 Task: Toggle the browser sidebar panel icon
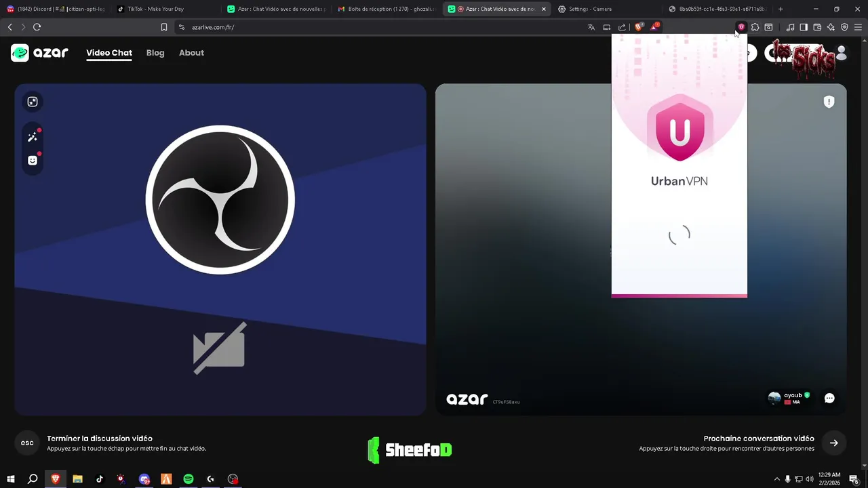coord(804,27)
